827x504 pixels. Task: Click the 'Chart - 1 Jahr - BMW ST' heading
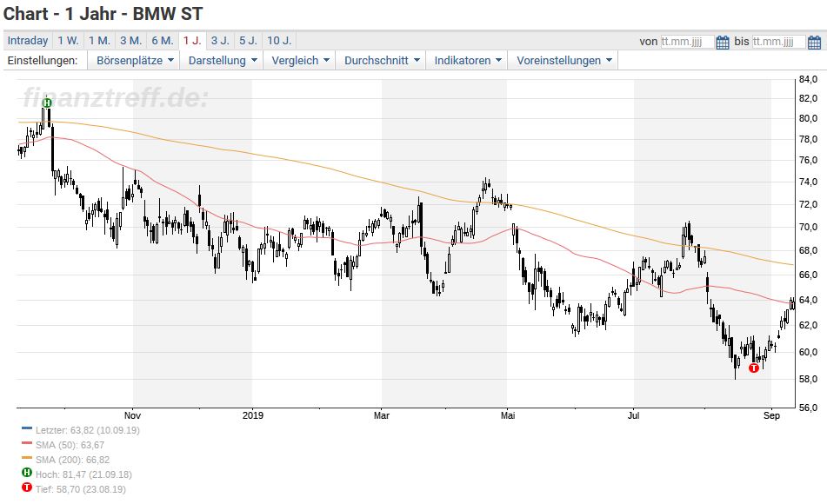[x=103, y=14]
